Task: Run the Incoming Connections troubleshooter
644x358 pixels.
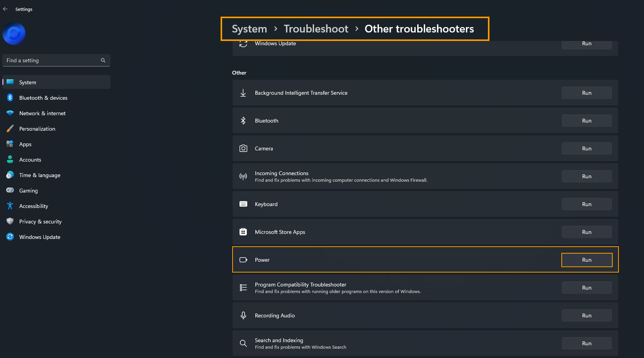Action: point(586,176)
